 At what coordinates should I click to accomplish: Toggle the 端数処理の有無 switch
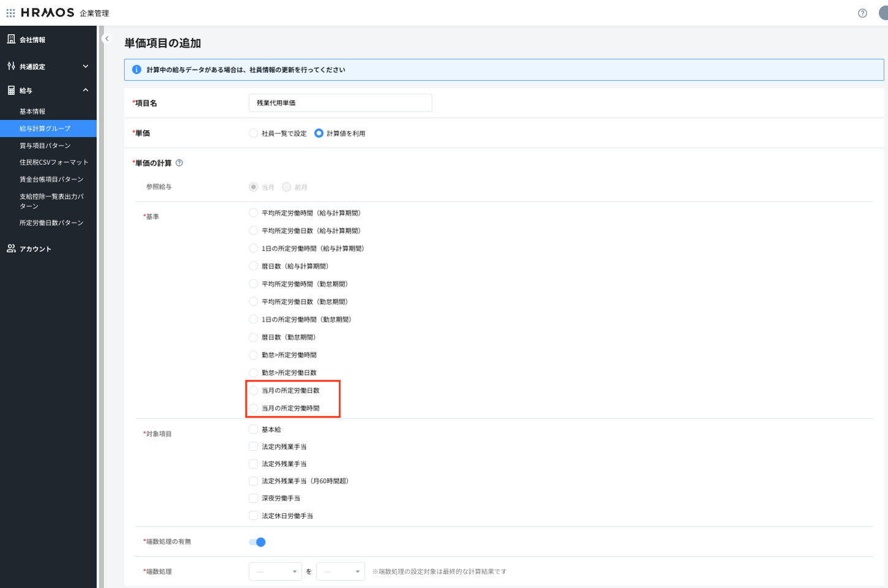(x=257, y=542)
